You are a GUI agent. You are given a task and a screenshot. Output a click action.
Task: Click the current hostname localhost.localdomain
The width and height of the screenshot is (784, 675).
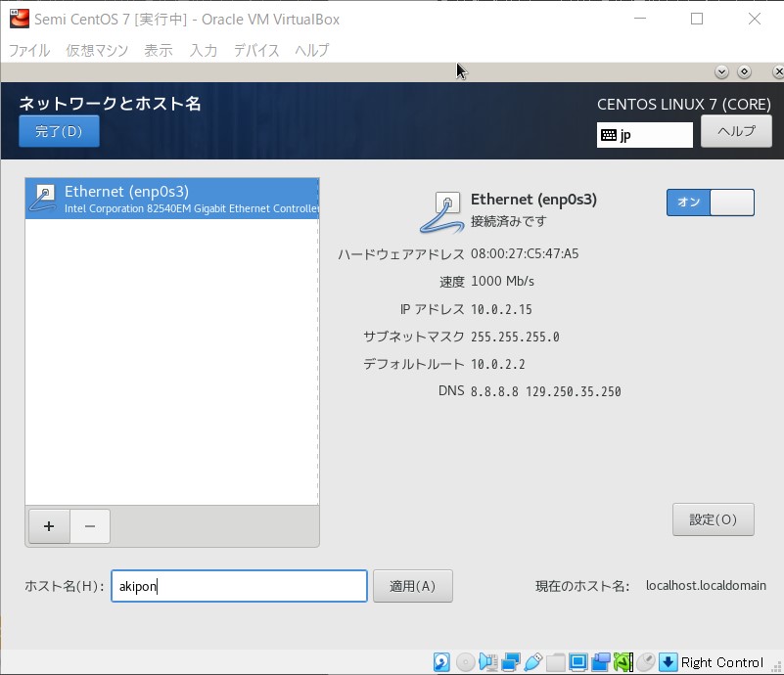pos(706,586)
